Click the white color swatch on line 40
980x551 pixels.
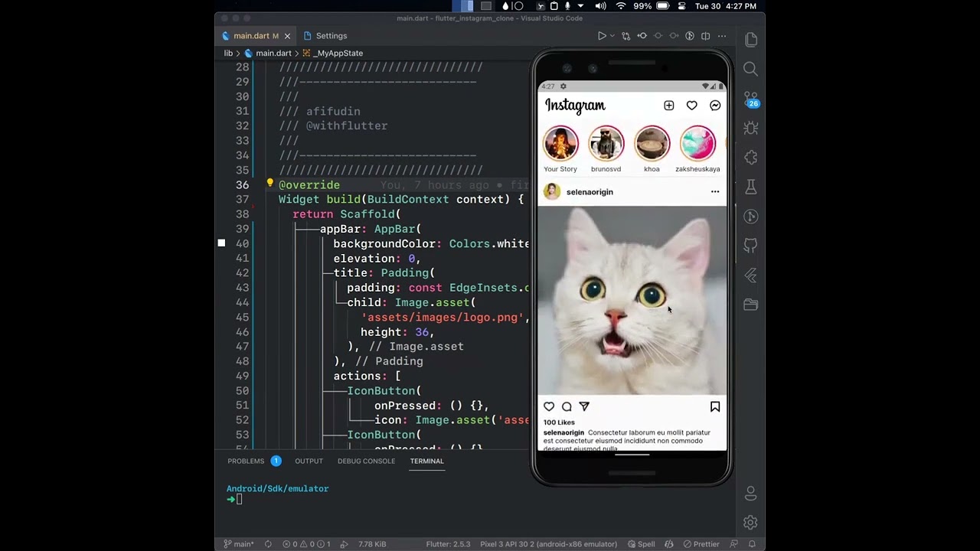[x=221, y=243]
